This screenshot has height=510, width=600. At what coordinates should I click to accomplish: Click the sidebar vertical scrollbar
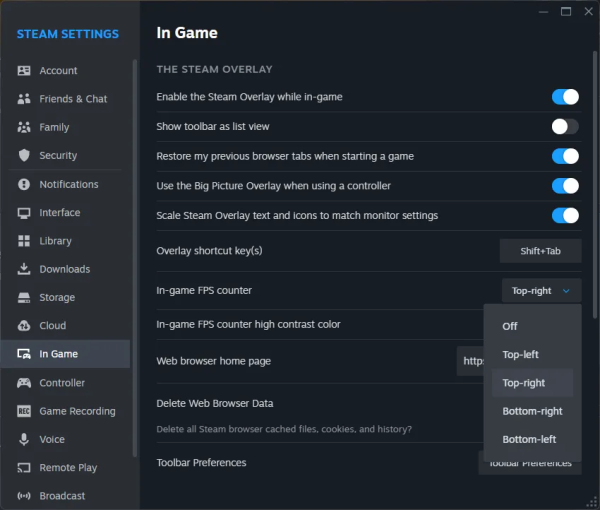[x=135, y=258]
